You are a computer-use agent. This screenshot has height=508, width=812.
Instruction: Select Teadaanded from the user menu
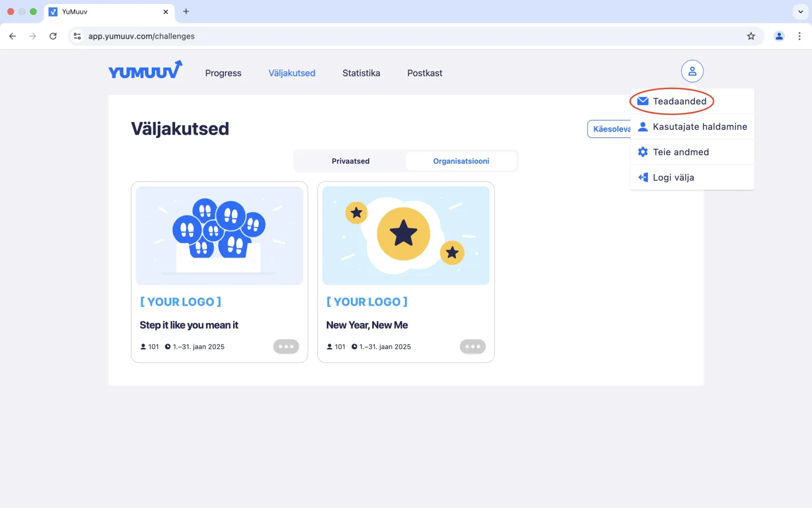692,101
